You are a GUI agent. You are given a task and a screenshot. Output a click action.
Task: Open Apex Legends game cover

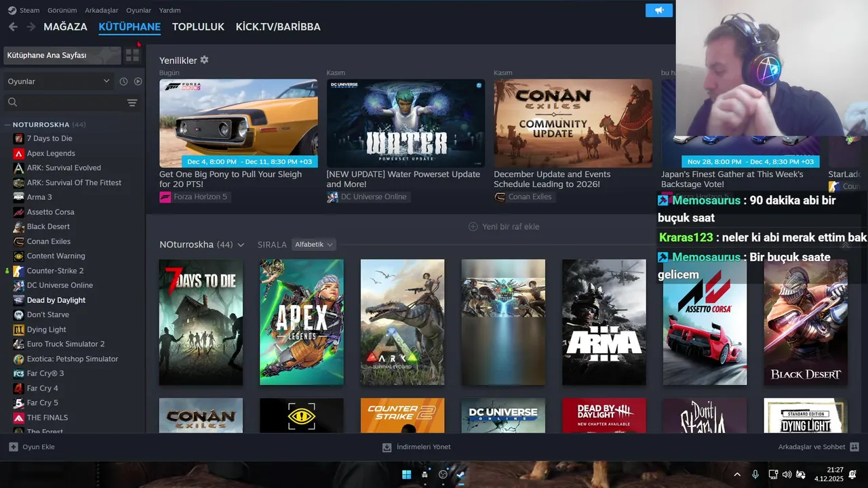point(302,322)
